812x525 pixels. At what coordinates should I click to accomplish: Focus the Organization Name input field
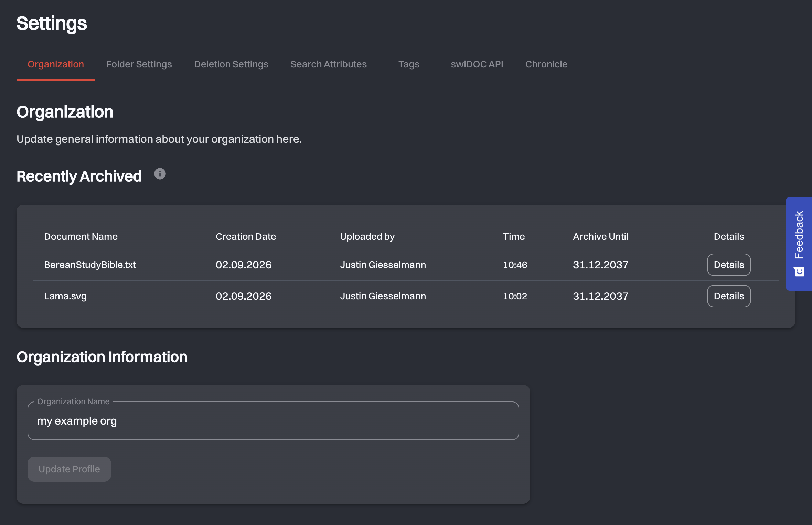[x=273, y=421]
